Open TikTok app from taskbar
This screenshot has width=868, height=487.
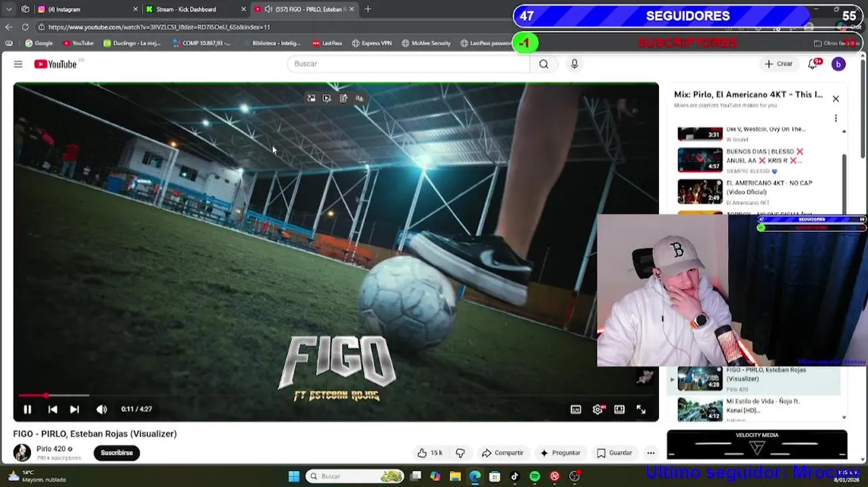(514, 476)
